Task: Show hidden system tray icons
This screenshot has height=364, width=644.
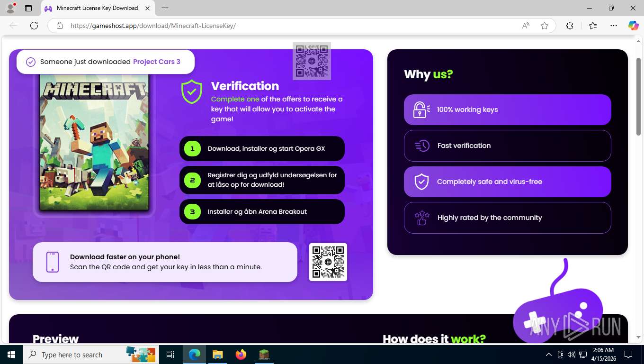Action: coord(549,355)
